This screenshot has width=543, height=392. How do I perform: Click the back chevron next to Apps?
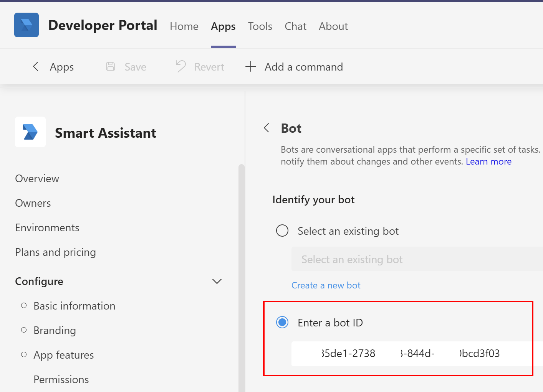(36, 67)
